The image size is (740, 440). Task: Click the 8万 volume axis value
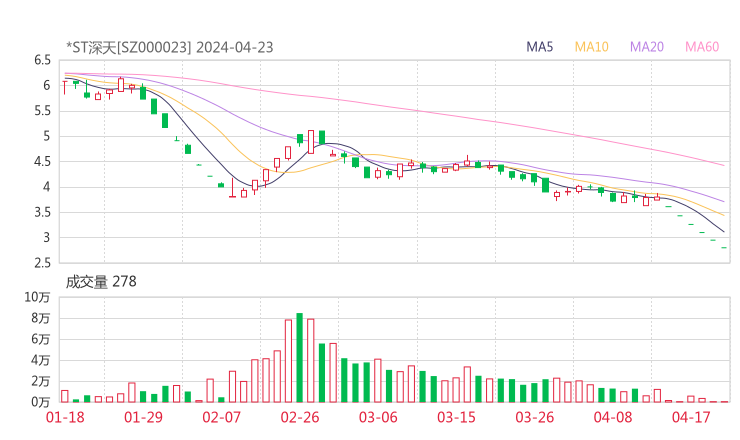tap(41, 318)
